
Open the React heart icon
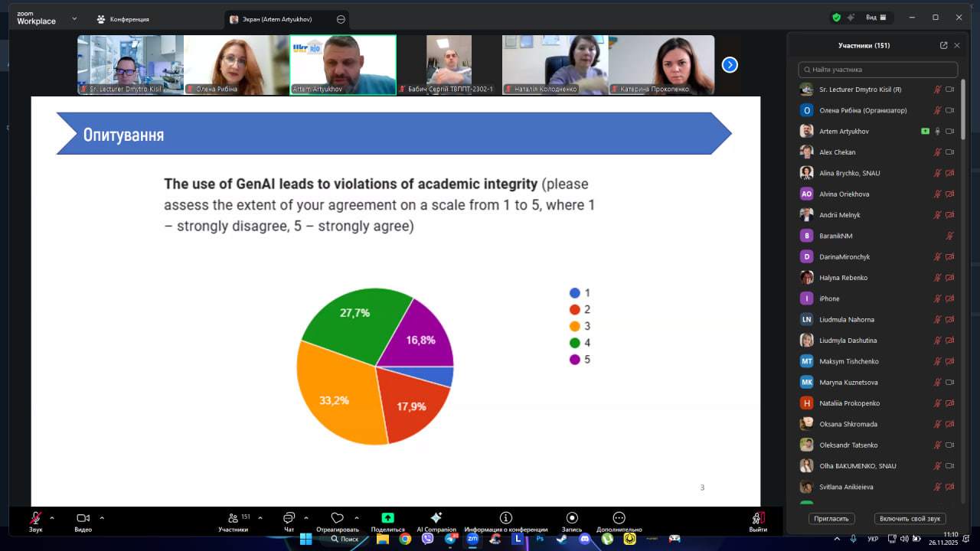pos(337,518)
